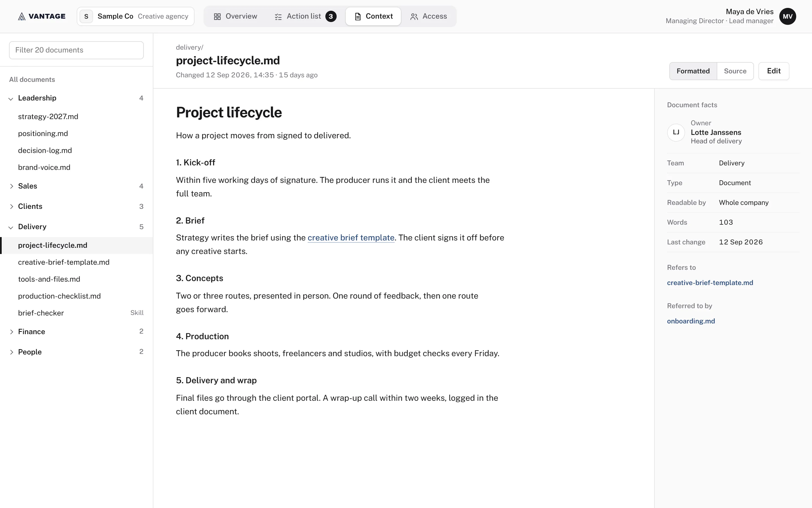Open the Sample Co workspace switcher
812x508 pixels.
click(136, 16)
